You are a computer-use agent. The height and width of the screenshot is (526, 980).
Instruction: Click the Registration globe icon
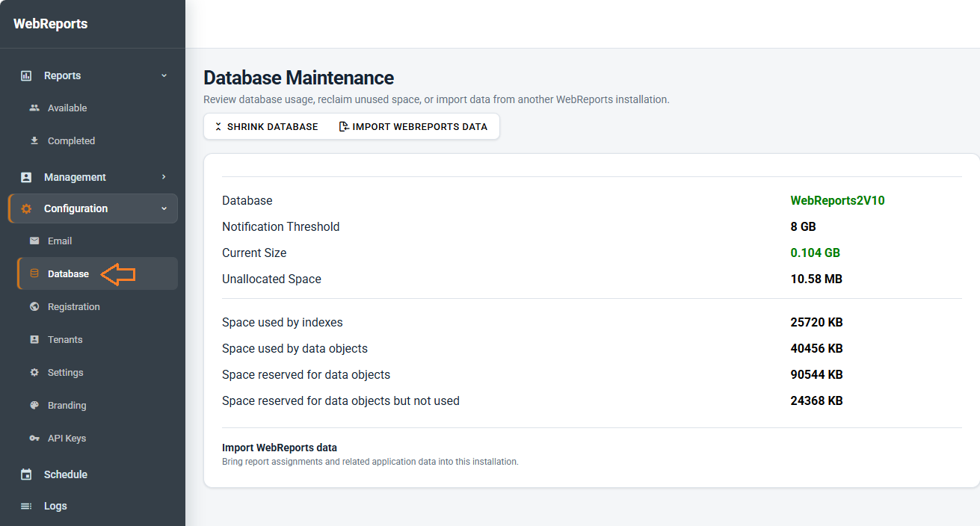coord(34,306)
